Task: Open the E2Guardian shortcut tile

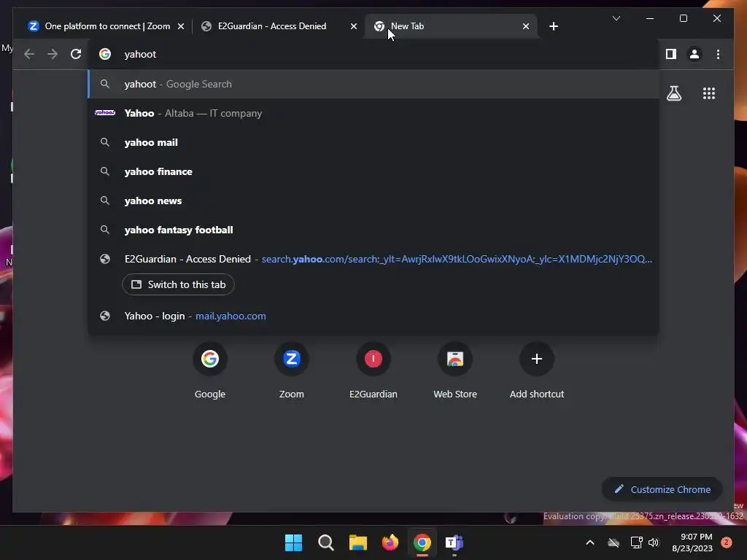Action: 373,371
